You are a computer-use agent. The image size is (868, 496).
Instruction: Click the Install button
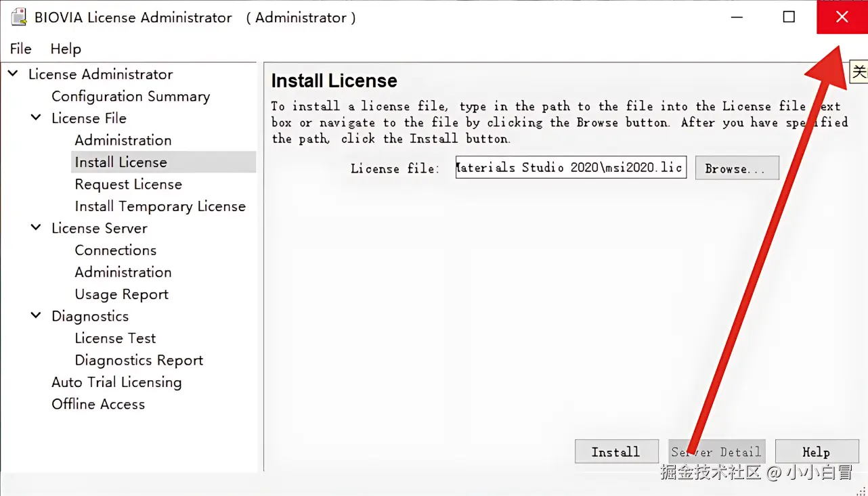[x=616, y=451]
